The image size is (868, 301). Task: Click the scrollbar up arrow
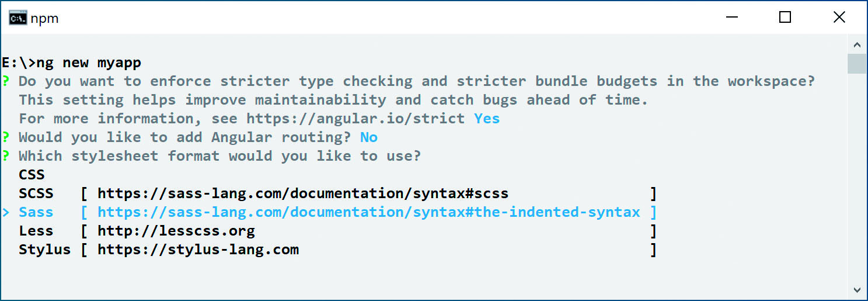[x=857, y=44]
